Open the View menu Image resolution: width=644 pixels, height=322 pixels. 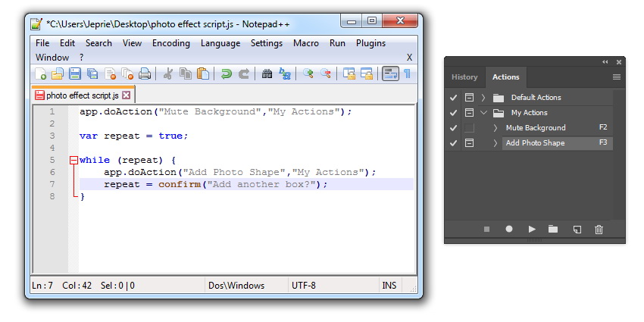[132, 43]
